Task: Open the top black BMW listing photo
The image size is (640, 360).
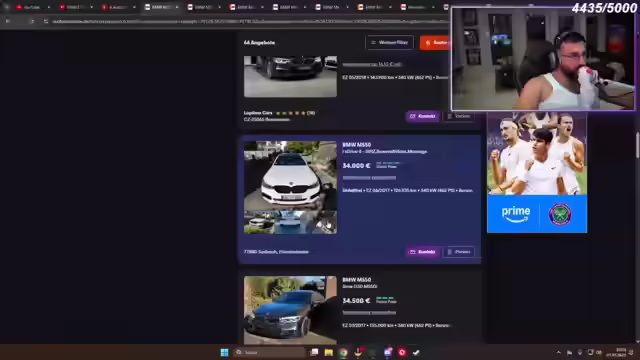Action: [290, 76]
